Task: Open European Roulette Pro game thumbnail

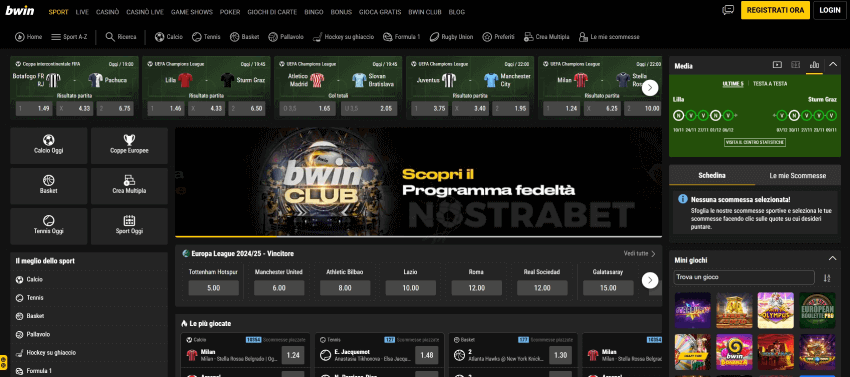Action: click(x=817, y=310)
